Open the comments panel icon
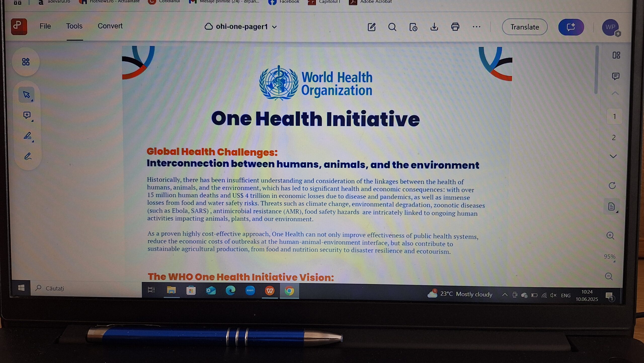Screen dimensions: 644x363 pyautogui.click(x=615, y=76)
